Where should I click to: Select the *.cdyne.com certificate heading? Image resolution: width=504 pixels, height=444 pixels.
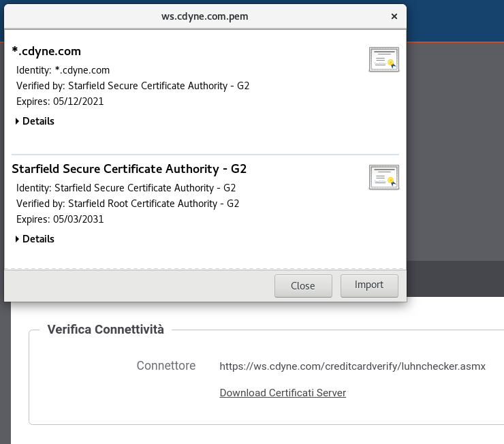click(x=46, y=51)
